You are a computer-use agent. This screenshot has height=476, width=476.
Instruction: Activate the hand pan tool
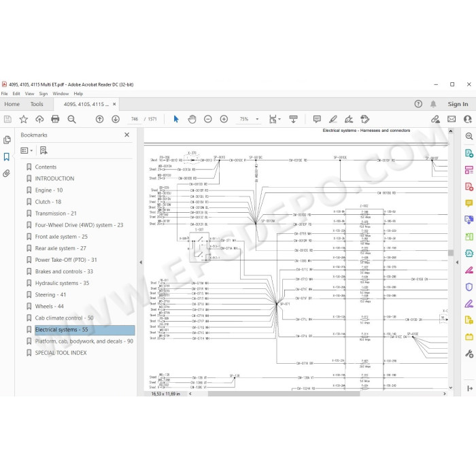click(192, 119)
